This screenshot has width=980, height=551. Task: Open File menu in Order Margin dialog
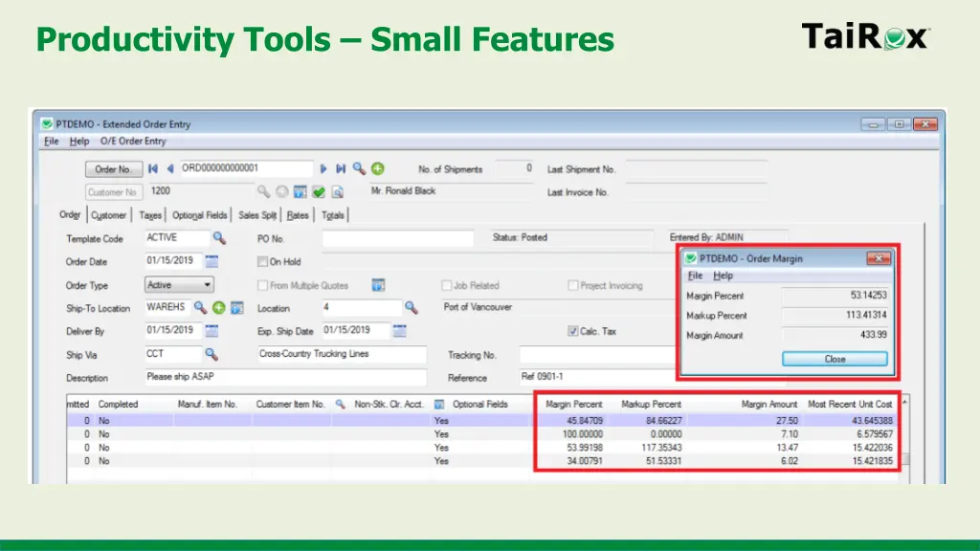[x=695, y=275]
